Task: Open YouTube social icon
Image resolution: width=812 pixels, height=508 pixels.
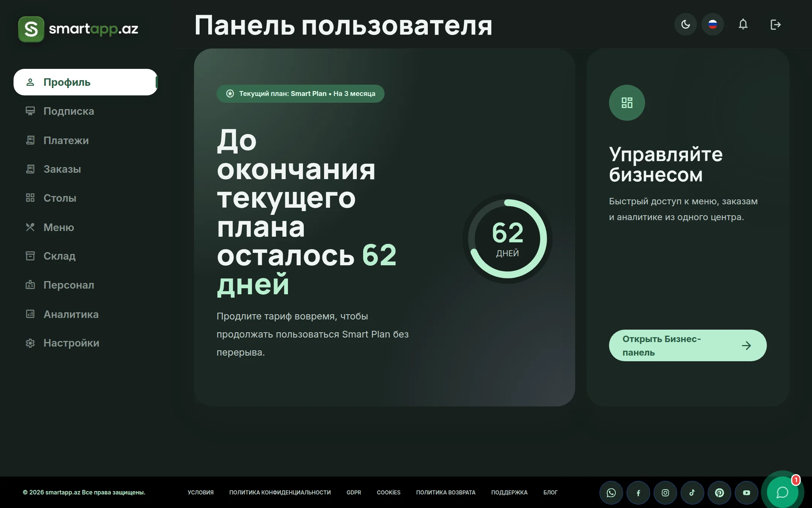Action: pyautogui.click(x=747, y=493)
